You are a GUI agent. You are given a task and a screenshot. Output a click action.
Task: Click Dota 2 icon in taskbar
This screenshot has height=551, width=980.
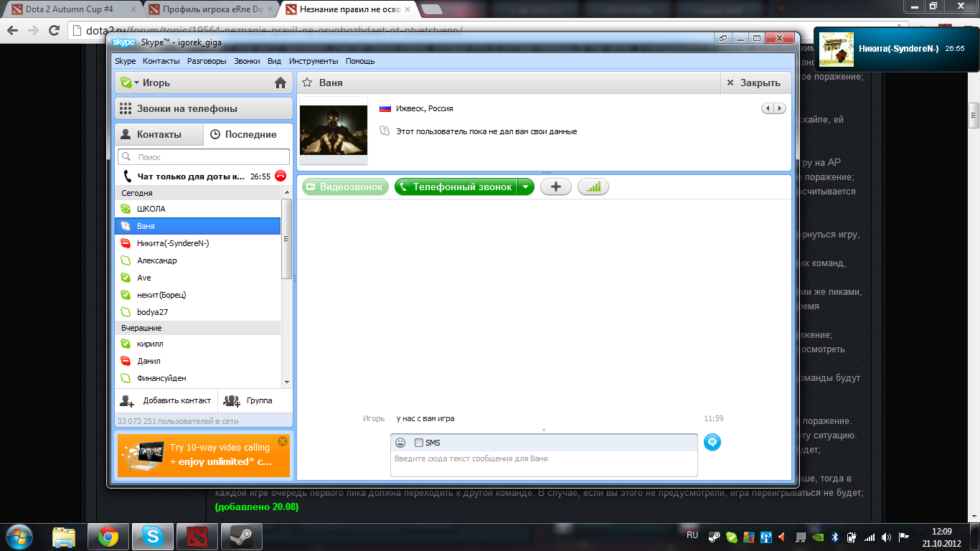[197, 536]
